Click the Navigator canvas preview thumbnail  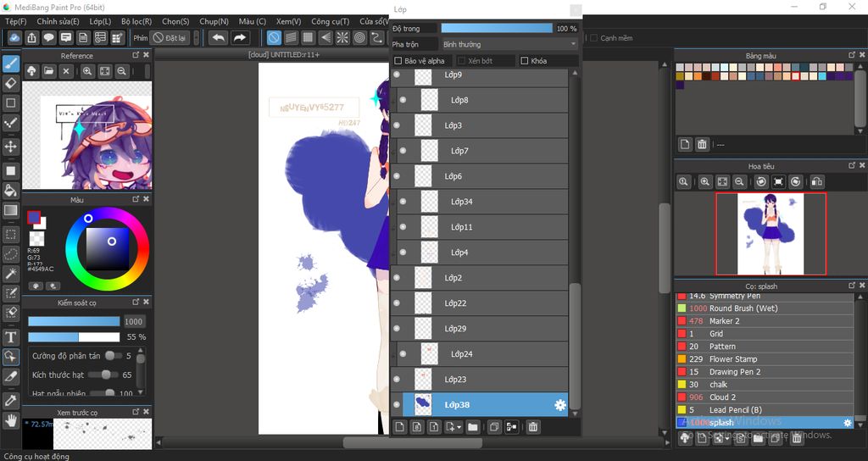click(771, 234)
